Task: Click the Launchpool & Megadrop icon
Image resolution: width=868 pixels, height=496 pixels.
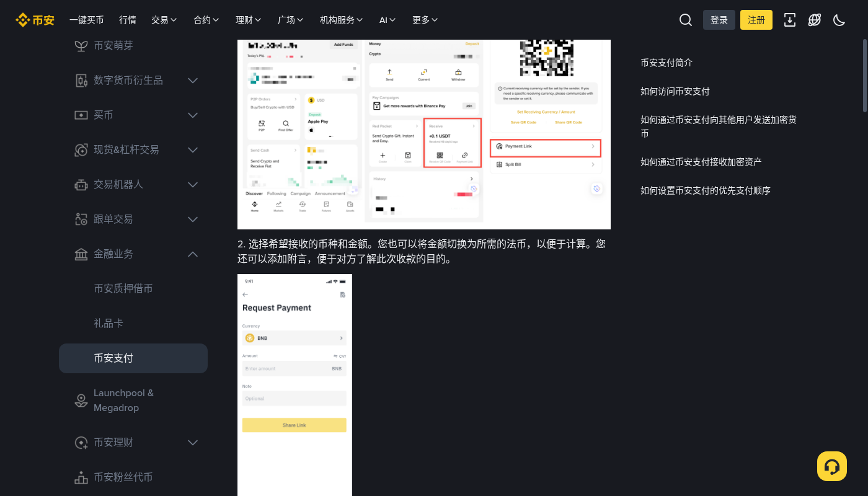Action: coord(81,401)
